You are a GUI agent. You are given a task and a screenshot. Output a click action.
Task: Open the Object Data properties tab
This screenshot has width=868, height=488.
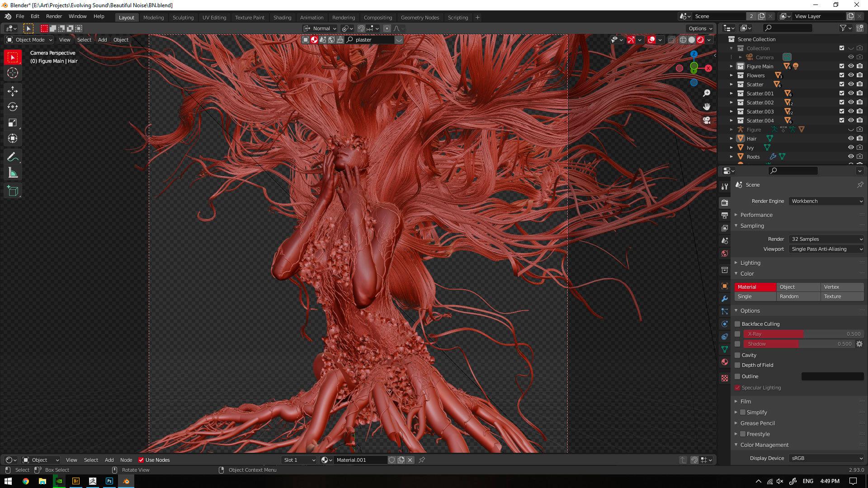click(725, 349)
